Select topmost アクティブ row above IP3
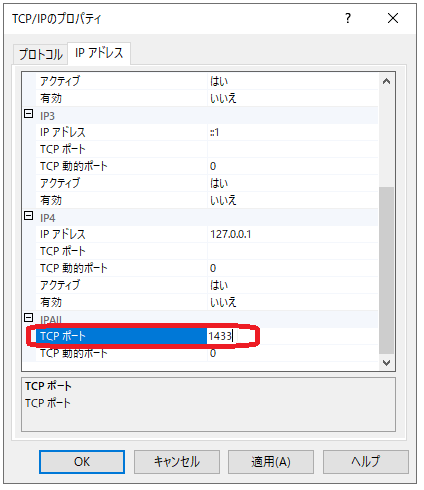This screenshot has height=490, width=424. [x=207, y=81]
